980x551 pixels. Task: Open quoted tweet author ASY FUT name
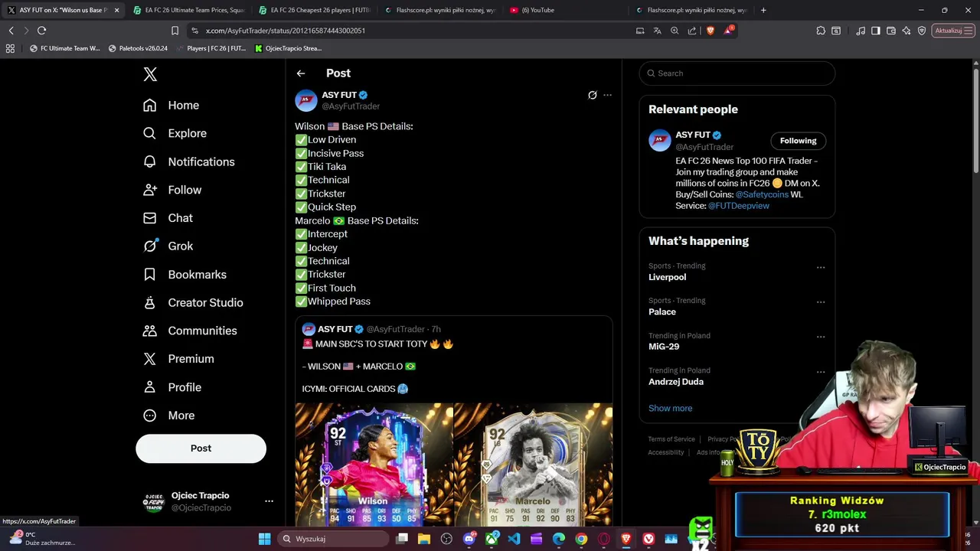pyautogui.click(x=335, y=329)
